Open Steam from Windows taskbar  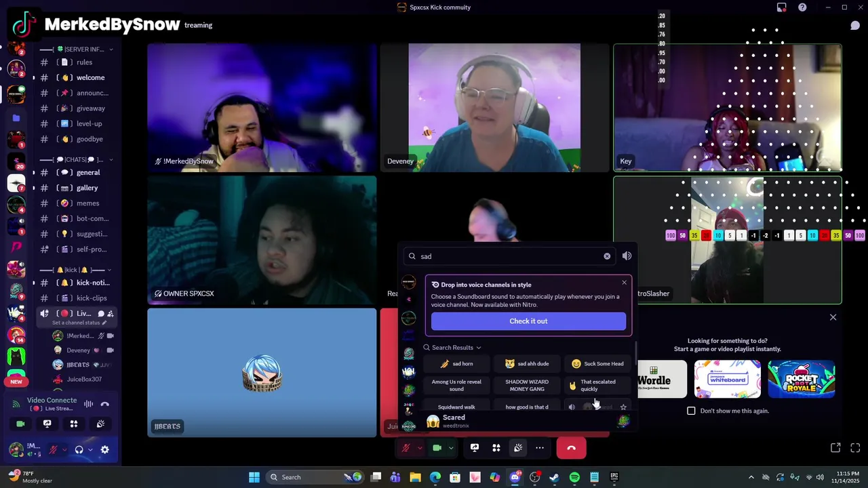(554, 477)
